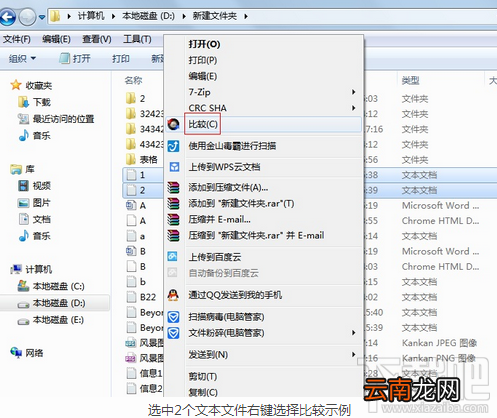Choose 编辑(E) in context menu

point(203,76)
